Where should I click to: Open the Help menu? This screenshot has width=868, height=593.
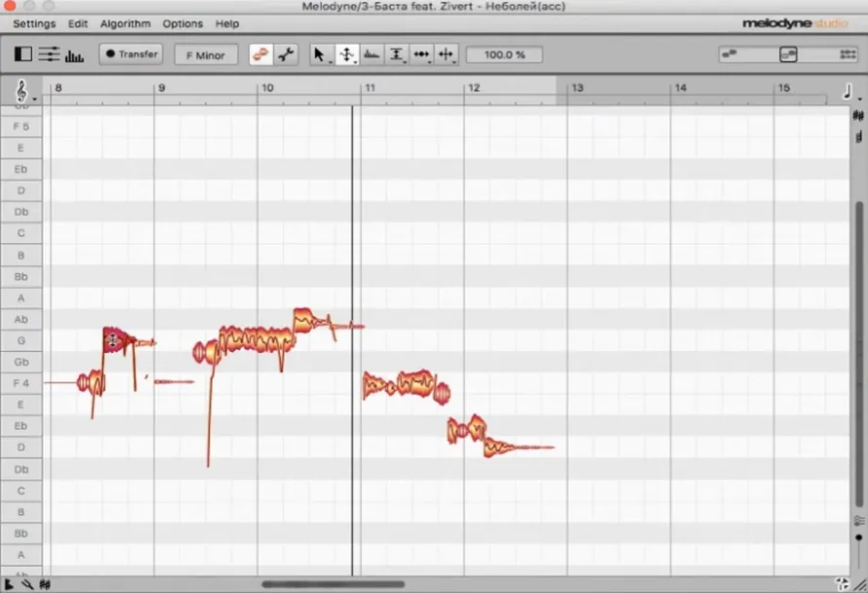227,23
